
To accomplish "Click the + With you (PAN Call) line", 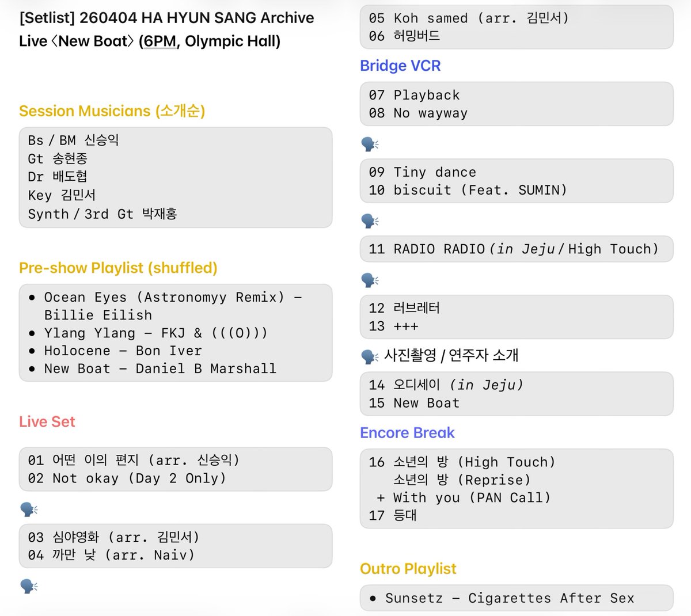I will pyautogui.click(x=463, y=497).
